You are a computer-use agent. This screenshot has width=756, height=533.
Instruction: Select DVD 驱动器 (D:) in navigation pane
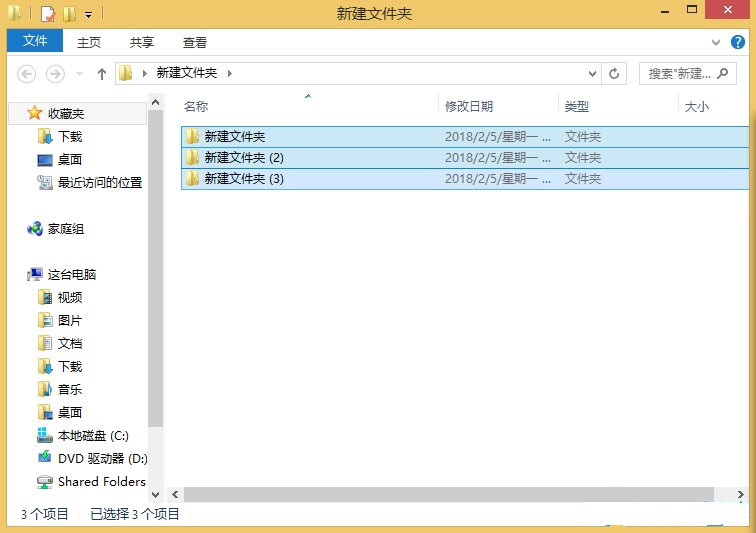tap(101, 458)
